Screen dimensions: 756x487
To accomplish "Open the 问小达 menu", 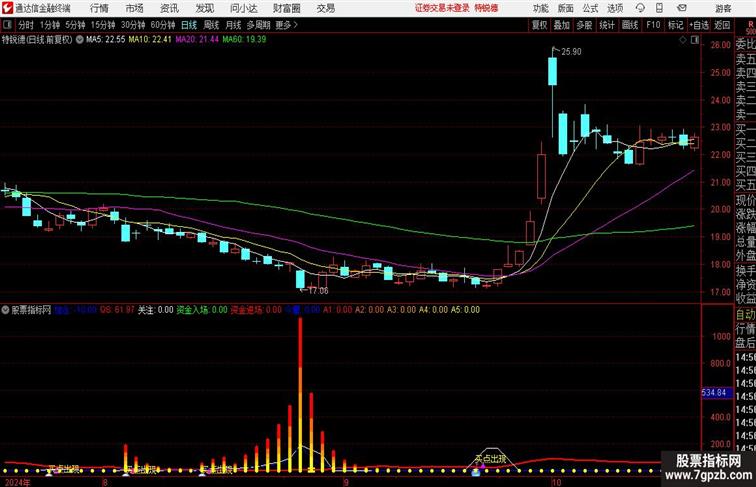I will pos(244,8).
